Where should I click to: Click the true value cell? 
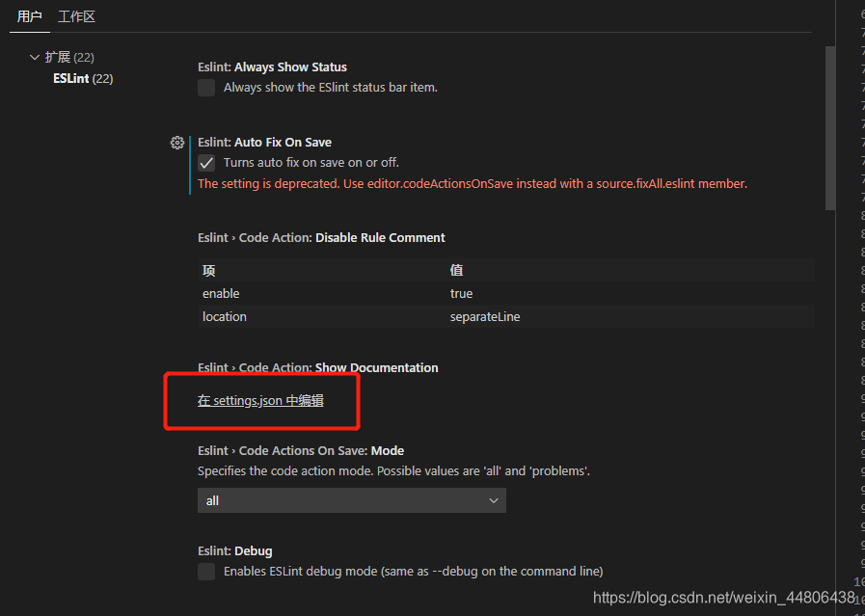click(461, 293)
